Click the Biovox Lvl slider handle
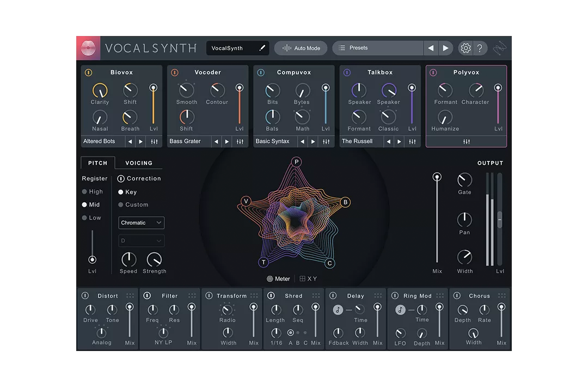The height and width of the screenshot is (387, 588). [x=153, y=88]
